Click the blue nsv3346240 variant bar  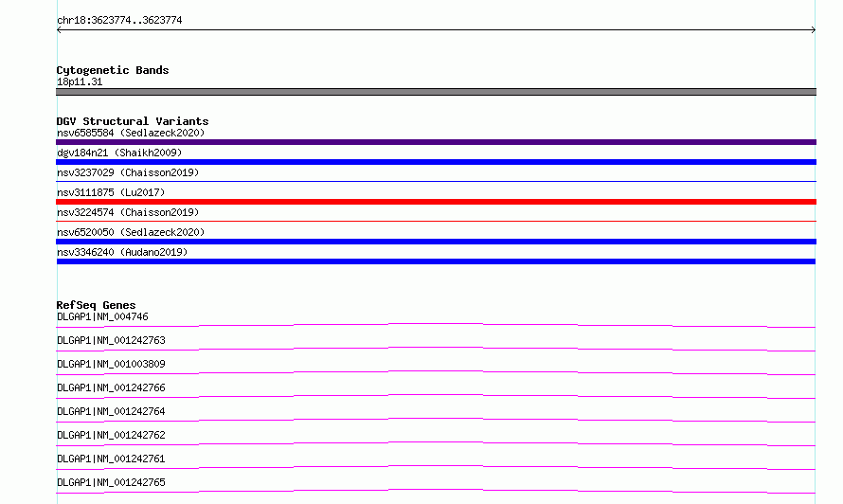[x=436, y=261]
